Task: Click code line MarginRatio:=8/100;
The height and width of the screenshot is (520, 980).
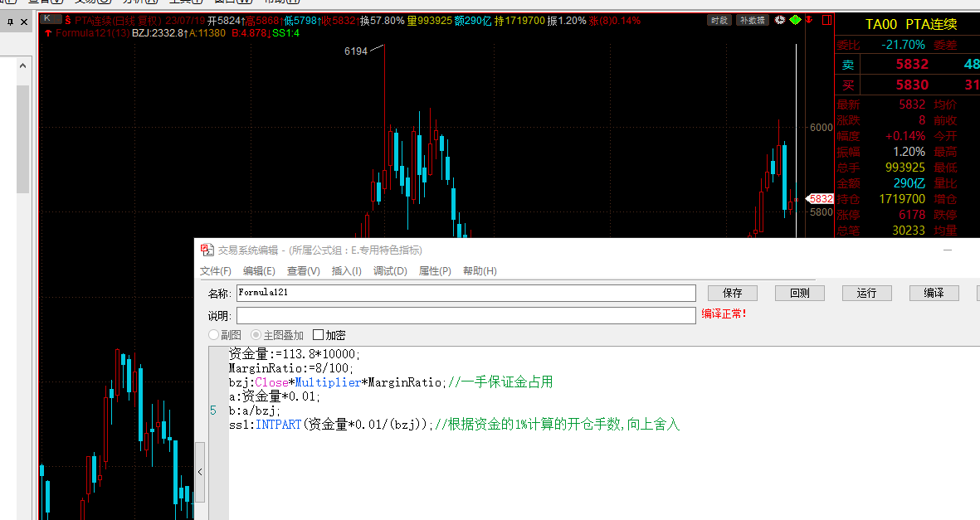Action: click(291, 368)
